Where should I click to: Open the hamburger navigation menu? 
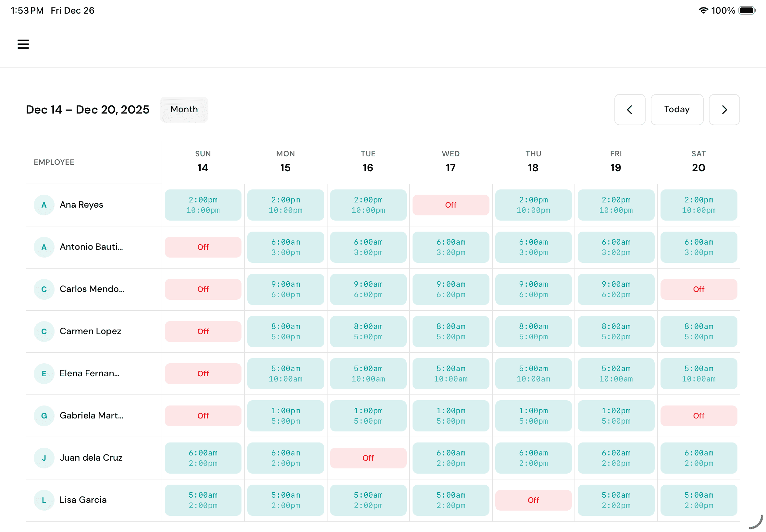point(23,44)
